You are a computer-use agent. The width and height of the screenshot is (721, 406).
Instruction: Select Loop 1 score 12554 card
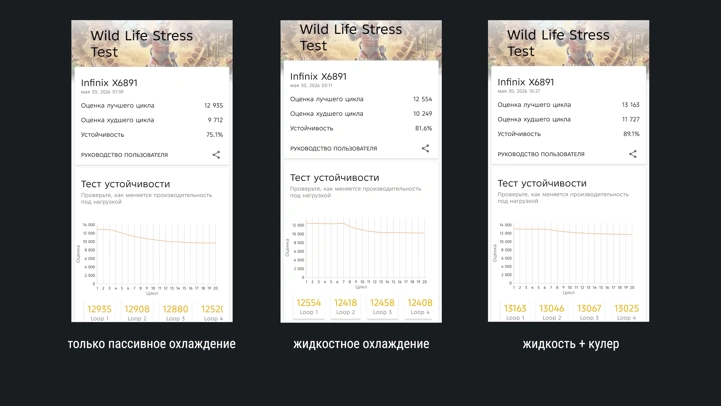point(309,306)
